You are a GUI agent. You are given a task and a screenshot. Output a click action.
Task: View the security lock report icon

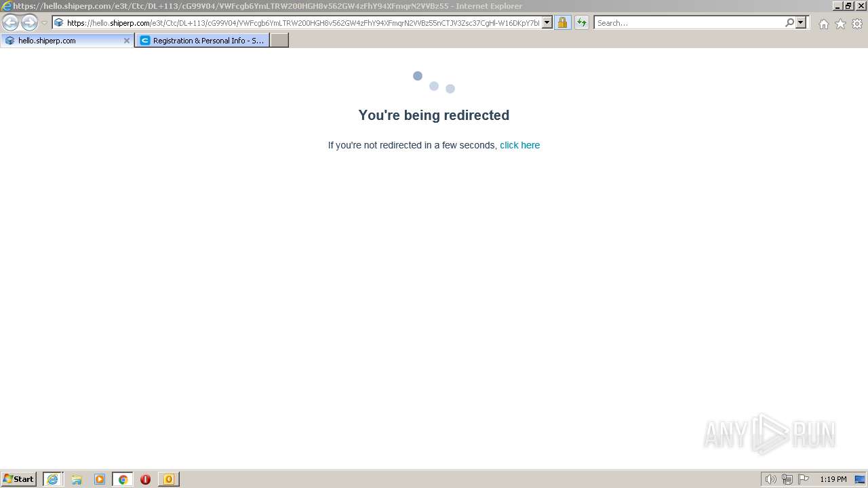point(562,22)
